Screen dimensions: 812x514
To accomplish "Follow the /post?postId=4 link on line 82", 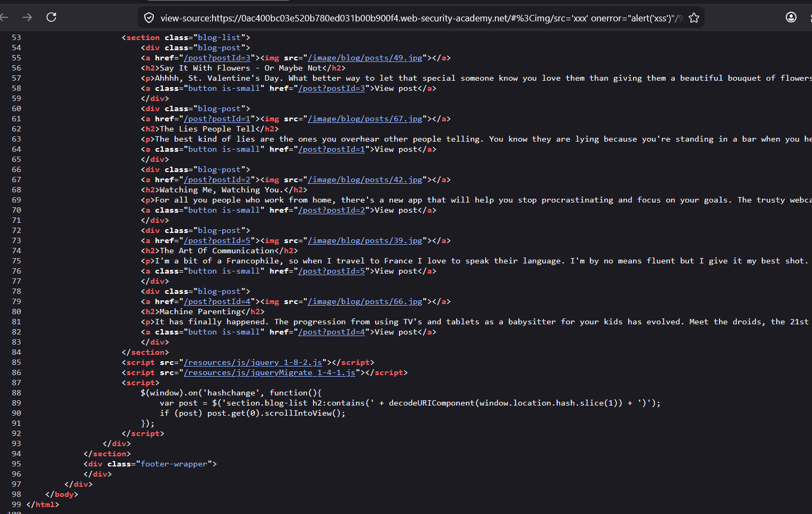I will click(x=332, y=332).
